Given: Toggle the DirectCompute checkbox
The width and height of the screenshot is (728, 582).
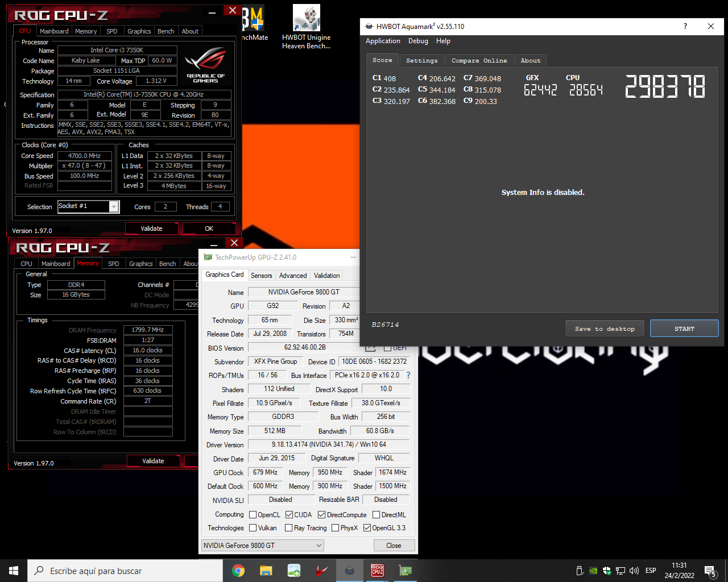Looking at the screenshot, I should click(x=321, y=515).
